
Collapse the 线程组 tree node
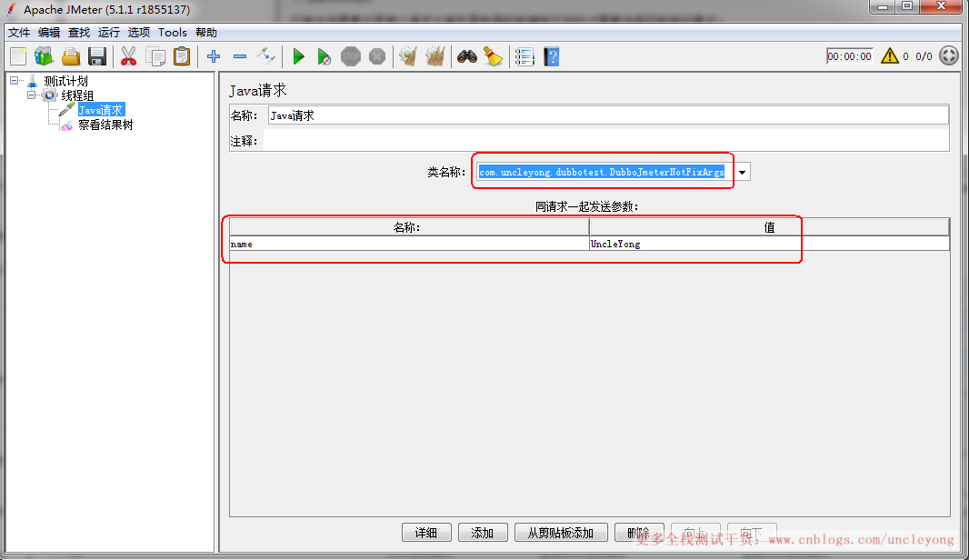pos(32,95)
